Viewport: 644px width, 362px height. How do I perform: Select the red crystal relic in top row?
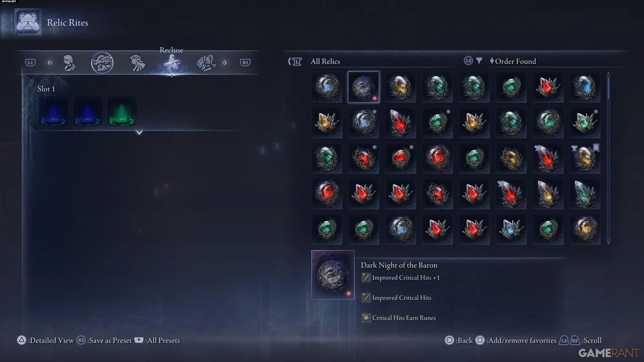point(548,87)
